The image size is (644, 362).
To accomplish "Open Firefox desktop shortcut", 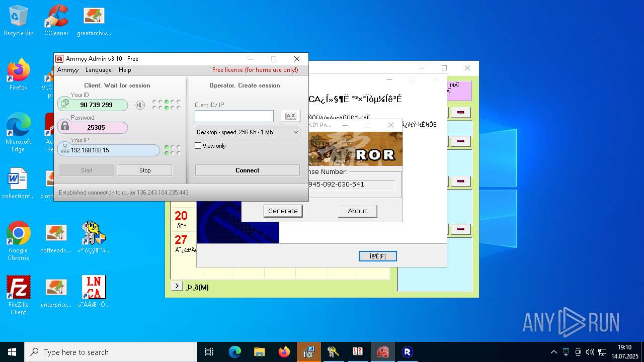I will [x=18, y=75].
